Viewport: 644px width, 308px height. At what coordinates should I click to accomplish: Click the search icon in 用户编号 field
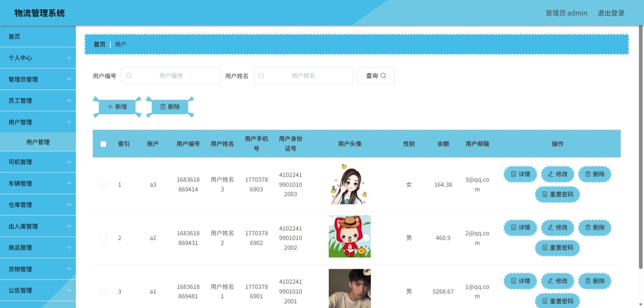click(129, 76)
